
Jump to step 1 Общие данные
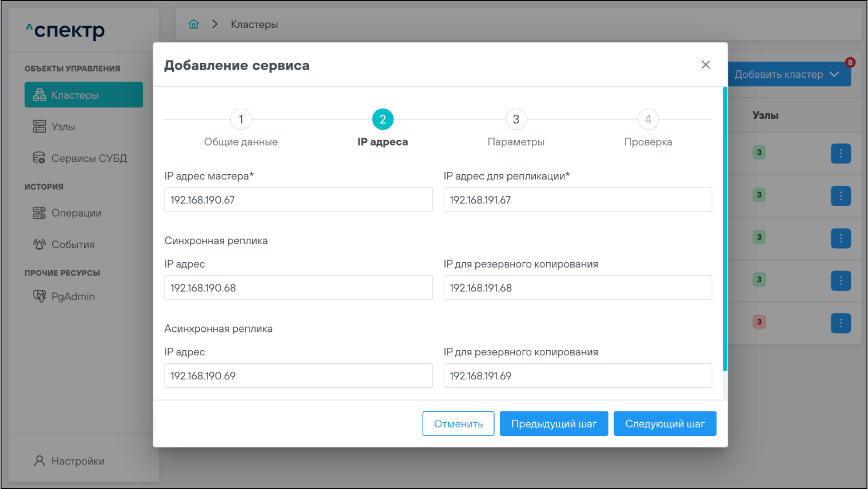click(x=241, y=119)
